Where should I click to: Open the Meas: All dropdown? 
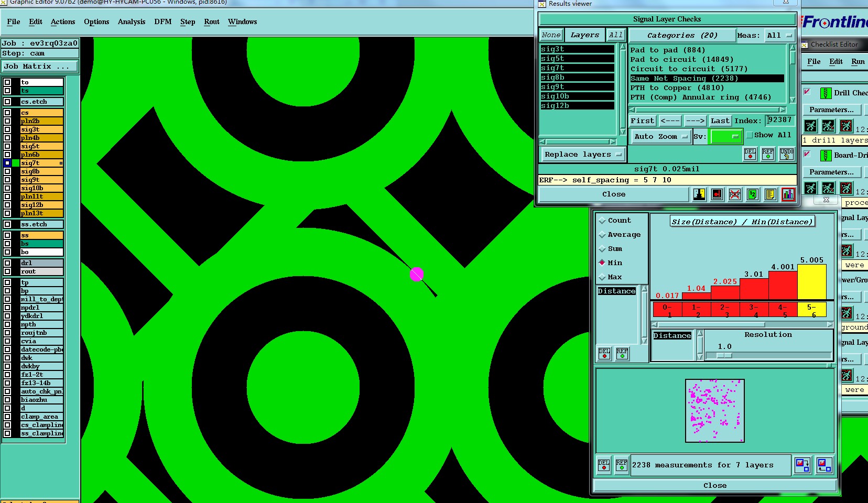[x=779, y=36]
